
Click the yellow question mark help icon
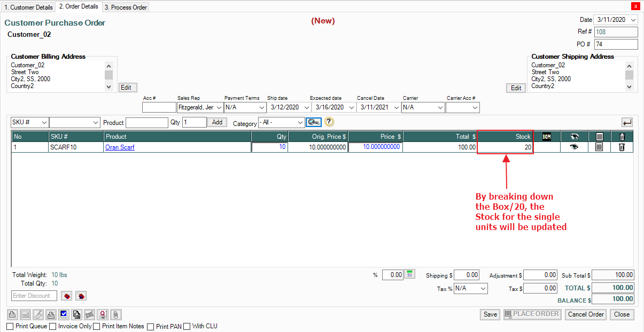329,122
